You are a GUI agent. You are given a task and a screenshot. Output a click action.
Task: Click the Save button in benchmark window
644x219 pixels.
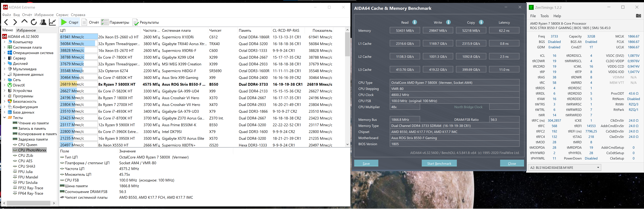click(x=366, y=163)
